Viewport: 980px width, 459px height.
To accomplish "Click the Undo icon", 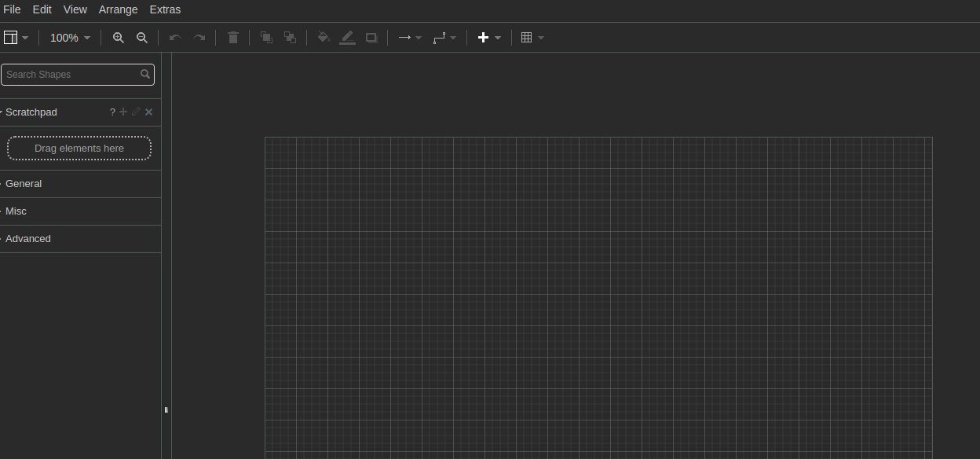I will 174,37.
